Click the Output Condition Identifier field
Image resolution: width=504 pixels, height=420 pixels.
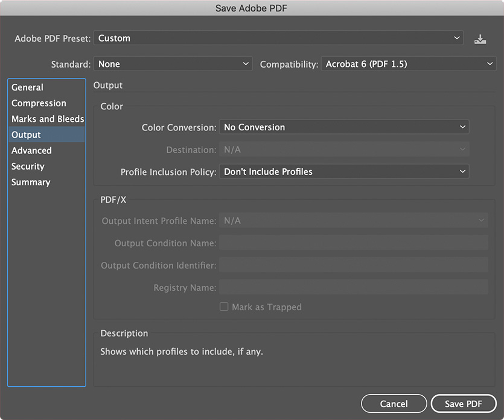pyautogui.click(x=354, y=265)
